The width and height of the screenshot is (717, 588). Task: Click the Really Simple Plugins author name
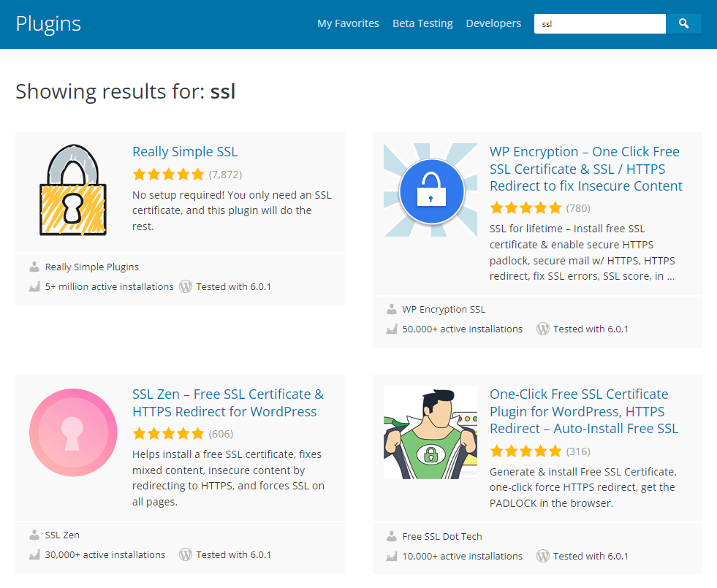pyautogui.click(x=92, y=267)
